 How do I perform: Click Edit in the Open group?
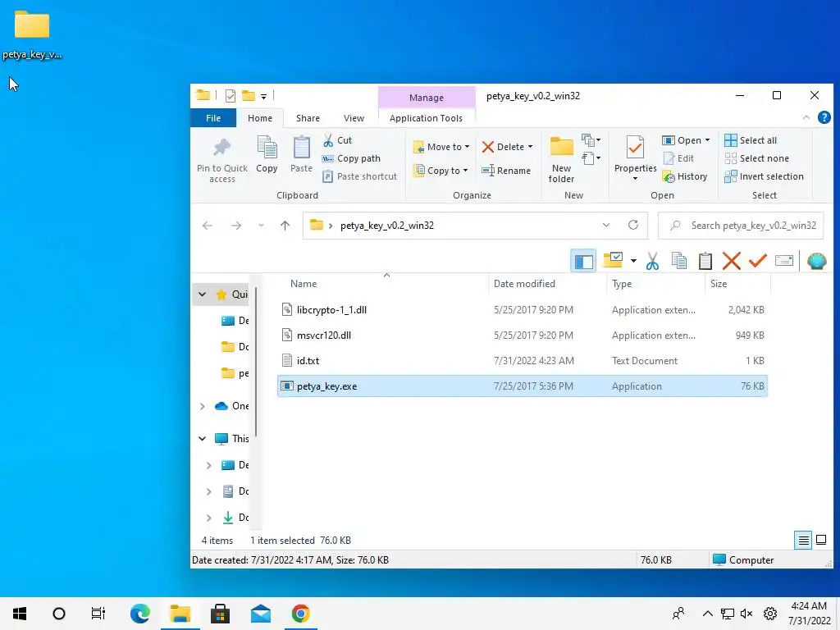(x=678, y=158)
